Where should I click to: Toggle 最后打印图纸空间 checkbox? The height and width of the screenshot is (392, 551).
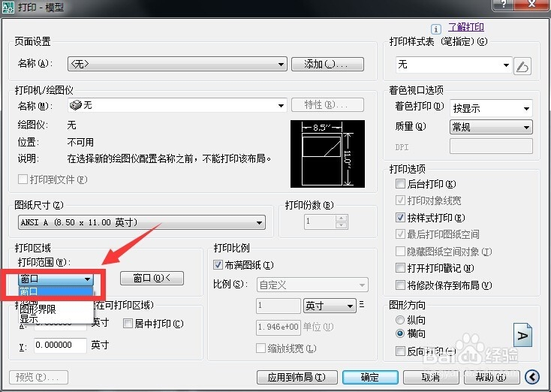400,234
